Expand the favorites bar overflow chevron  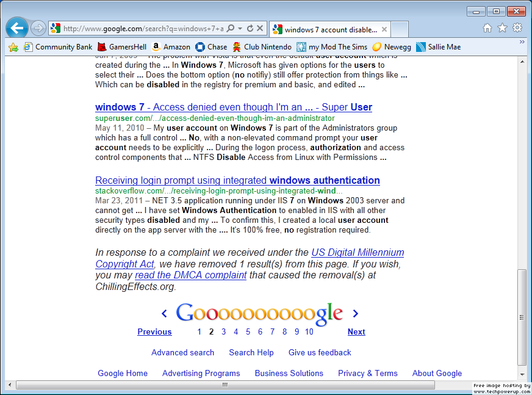pyautogui.click(x=522, y=42)
